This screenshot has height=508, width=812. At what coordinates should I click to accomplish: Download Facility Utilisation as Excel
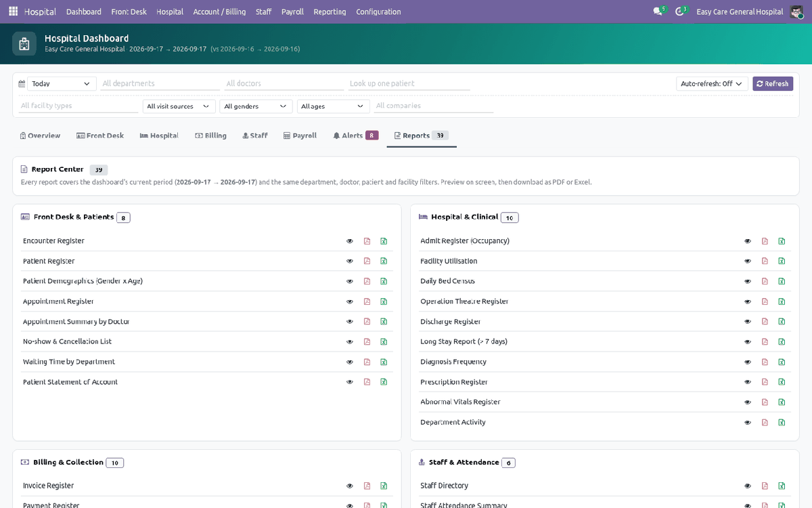click(782, 261)
